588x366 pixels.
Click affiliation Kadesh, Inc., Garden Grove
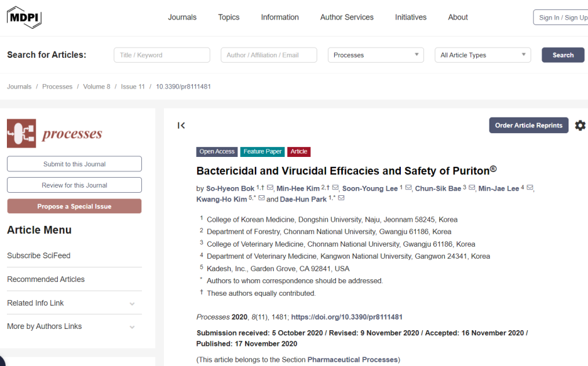[x=278, y=269]
